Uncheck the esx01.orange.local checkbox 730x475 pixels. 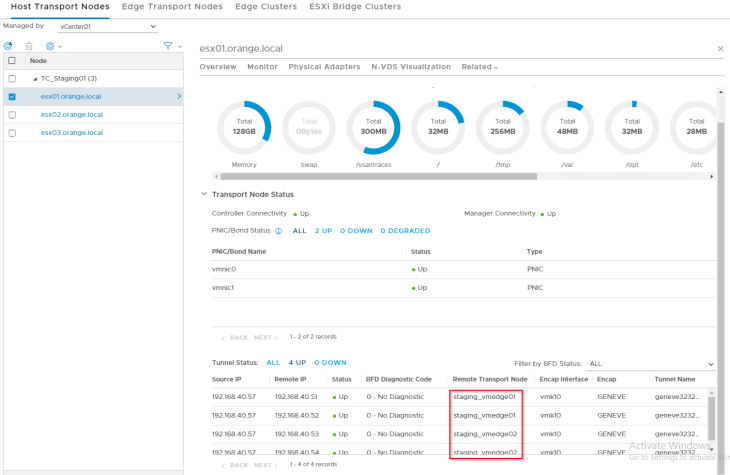(x=11, y=97)
